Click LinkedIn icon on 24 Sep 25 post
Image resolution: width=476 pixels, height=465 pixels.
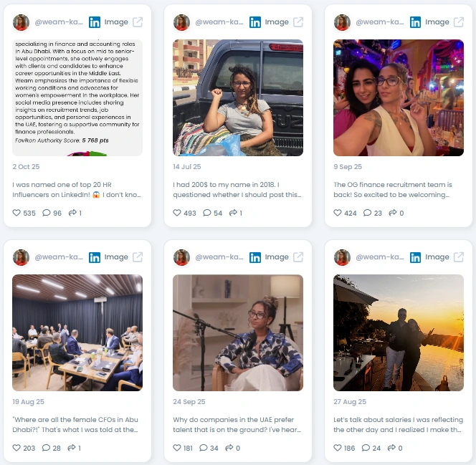(x=255, y=257)
